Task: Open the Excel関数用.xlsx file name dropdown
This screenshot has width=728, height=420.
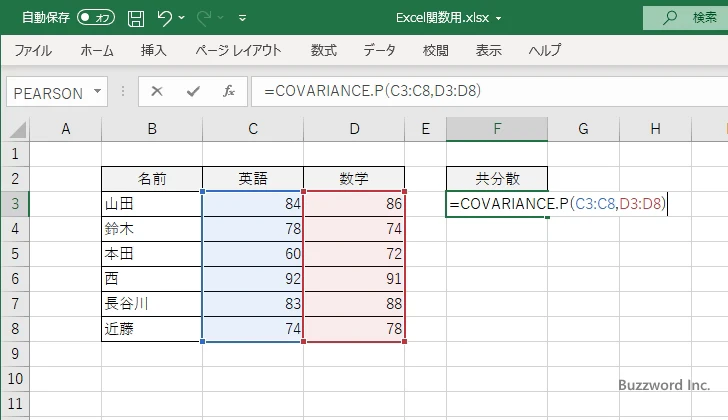Action: [x=499, y=19]
